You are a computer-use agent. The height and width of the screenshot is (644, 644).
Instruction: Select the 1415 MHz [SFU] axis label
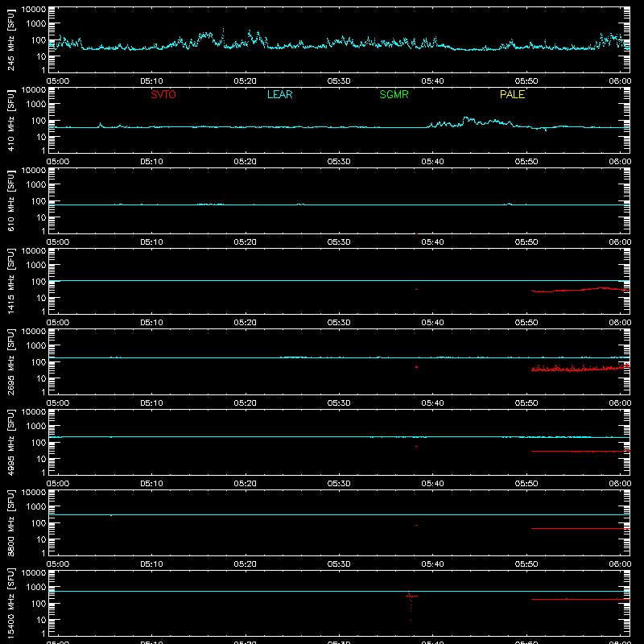pyautogui.click(x=10, y=281)
